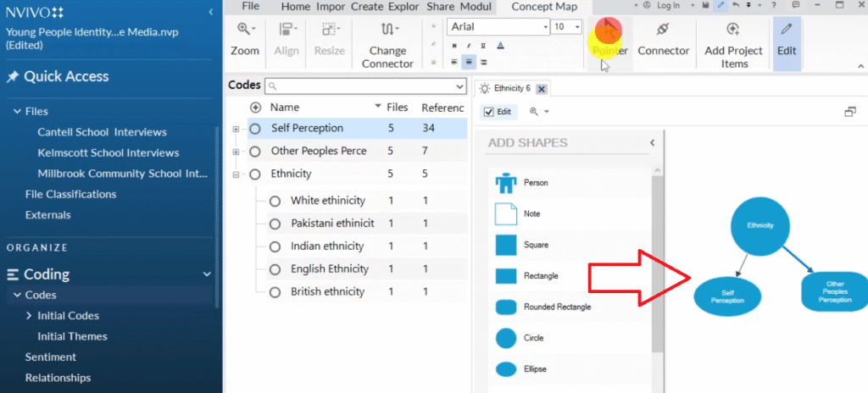This screenshot has height=393, width=868.
Task: Click the Edit pencil in ribbon
Action: [x=787, y=30]
